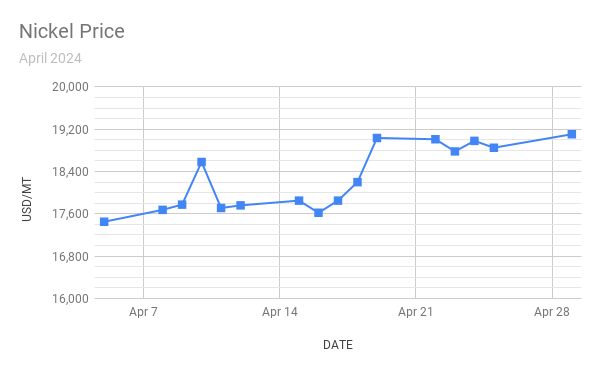Click the Apr 28 axis label
600x371 pixels.
click(x=552, y=312)
